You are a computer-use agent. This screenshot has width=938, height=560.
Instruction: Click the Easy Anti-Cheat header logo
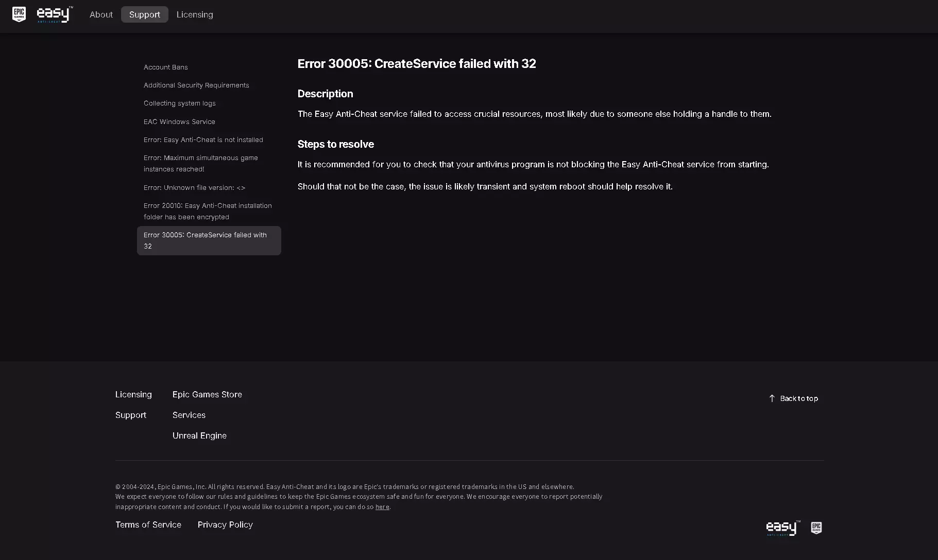[55, 14]
